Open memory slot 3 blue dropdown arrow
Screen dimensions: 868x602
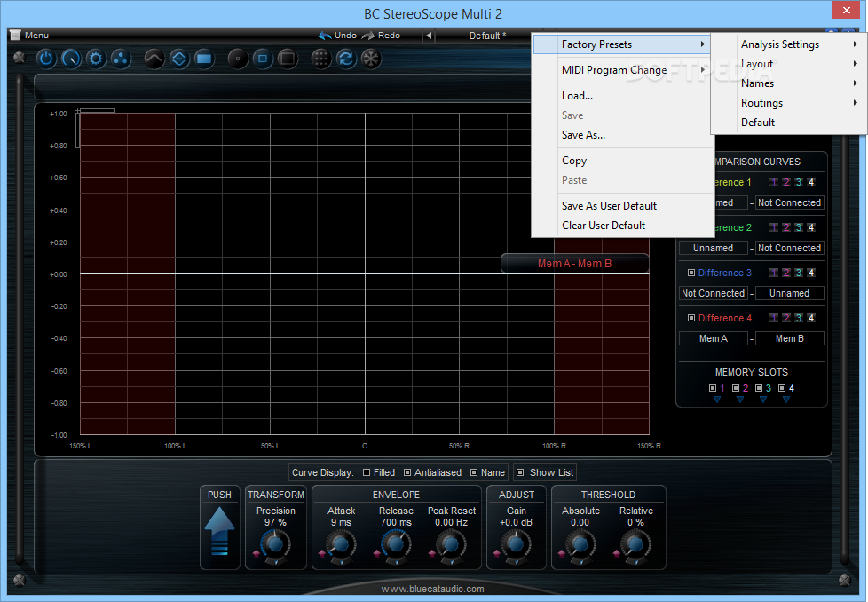pyautogui.click(x=763, y=400)
